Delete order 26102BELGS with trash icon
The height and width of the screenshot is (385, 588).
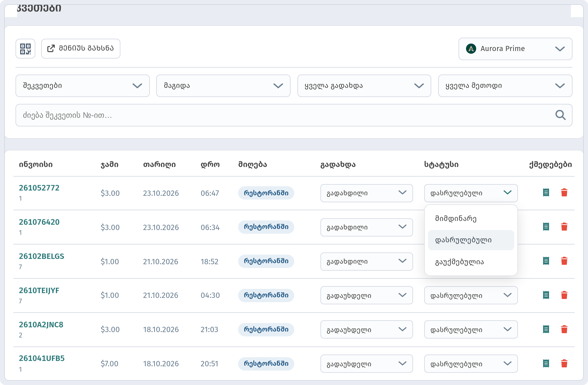(x=564, y=261)
